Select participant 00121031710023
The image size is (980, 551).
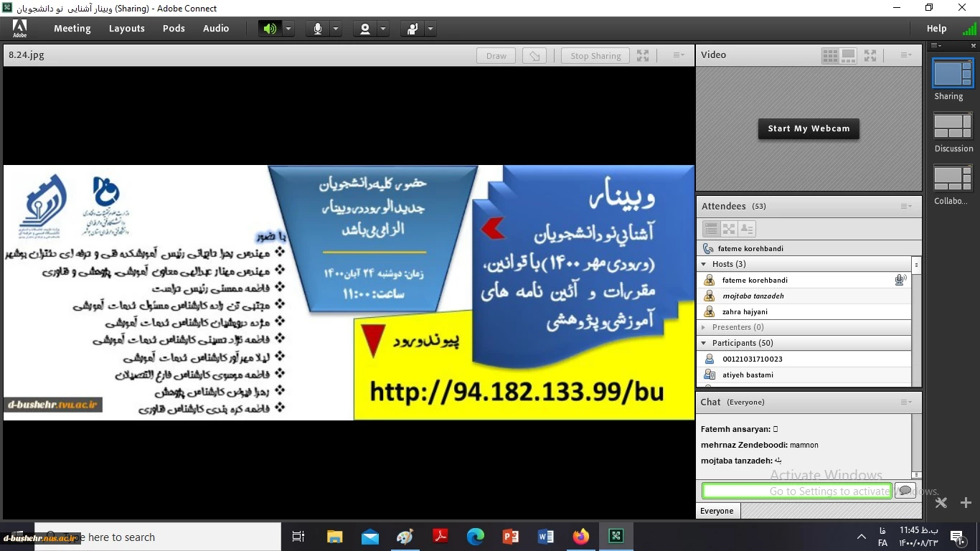tap(804, 359)
